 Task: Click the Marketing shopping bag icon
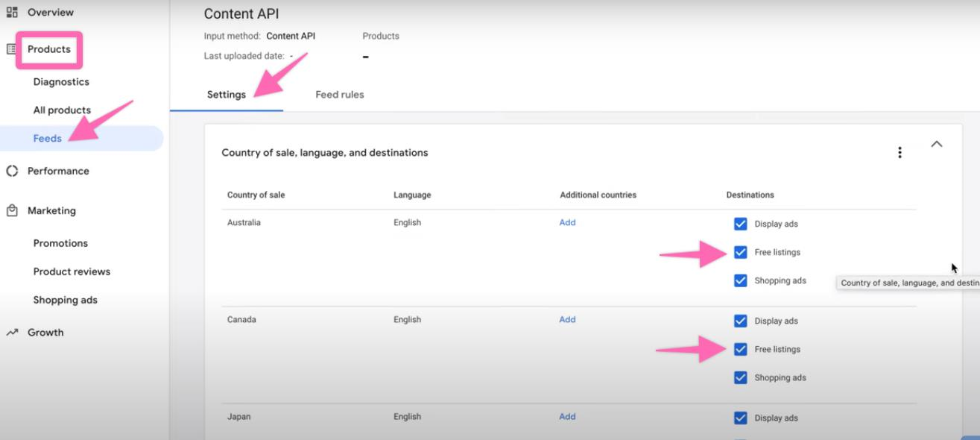pos(12,210)
